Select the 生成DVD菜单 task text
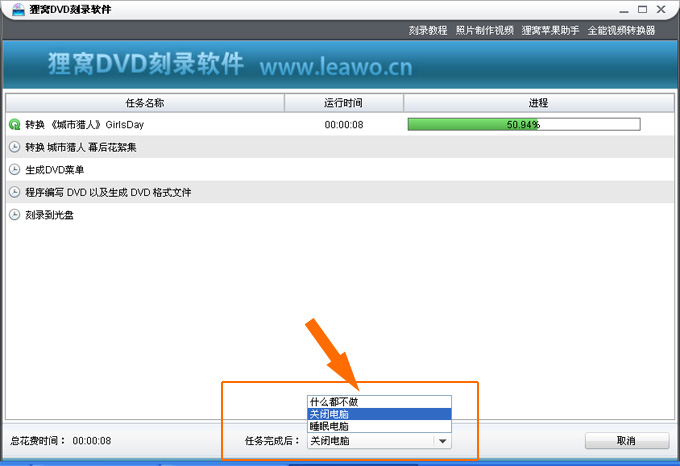 (x=55, y=170)
